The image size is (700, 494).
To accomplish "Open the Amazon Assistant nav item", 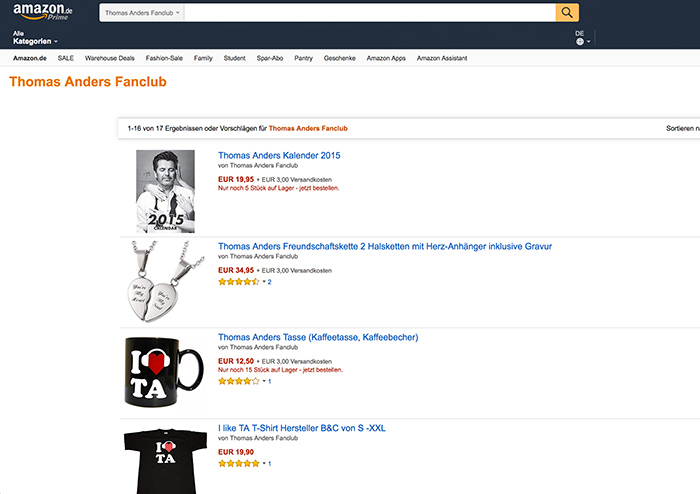I will point(442,58).
